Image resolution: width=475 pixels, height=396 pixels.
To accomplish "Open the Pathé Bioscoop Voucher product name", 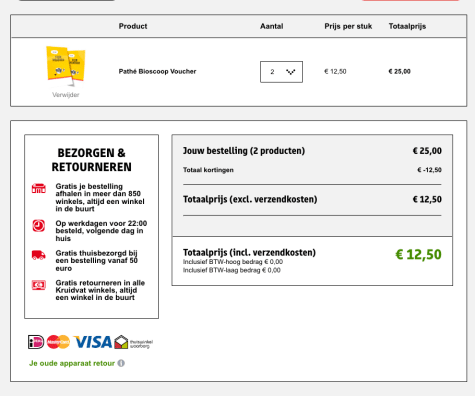I will point(157,71).
